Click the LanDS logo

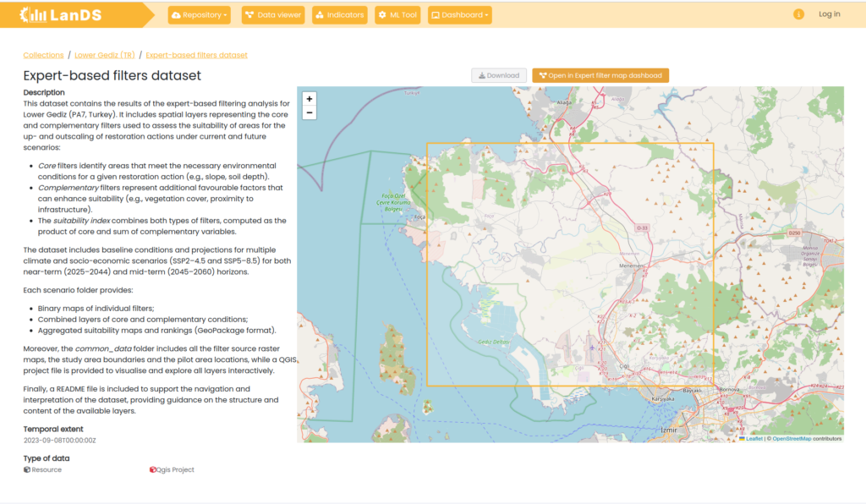[61, 15]
